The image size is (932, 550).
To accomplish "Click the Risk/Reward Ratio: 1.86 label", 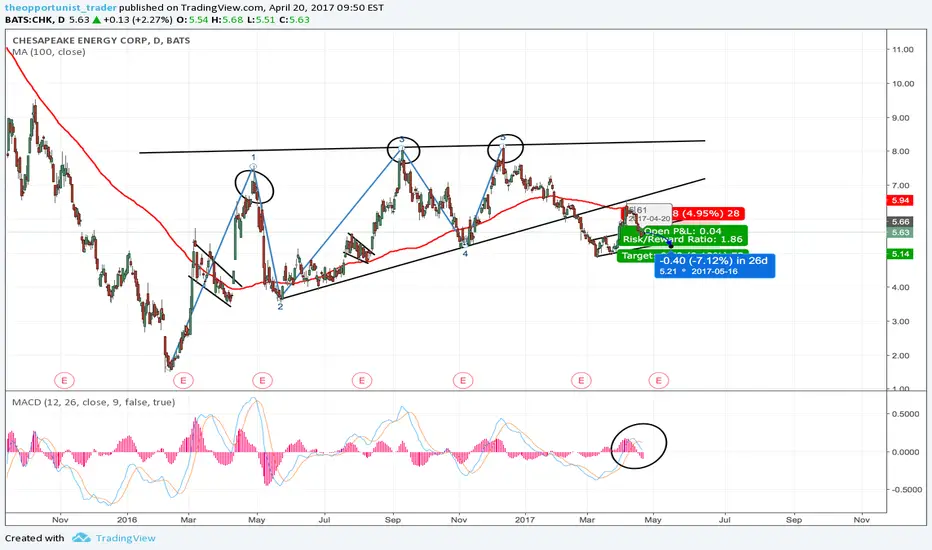I will click(x=683, y=239).
